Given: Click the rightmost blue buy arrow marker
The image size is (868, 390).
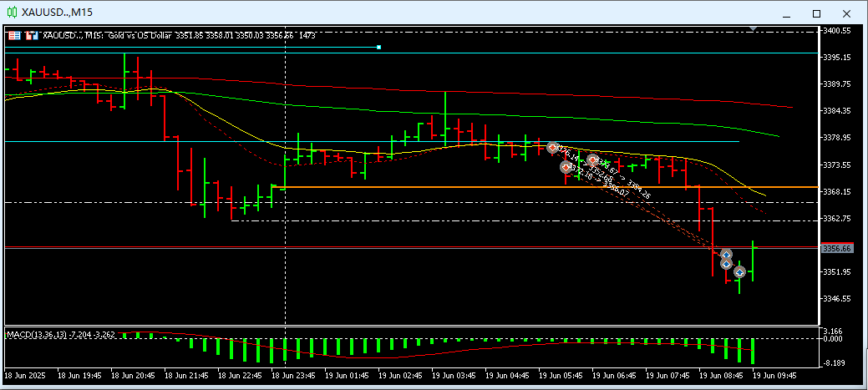Looking at the screenshot, I should click(739, 272).
